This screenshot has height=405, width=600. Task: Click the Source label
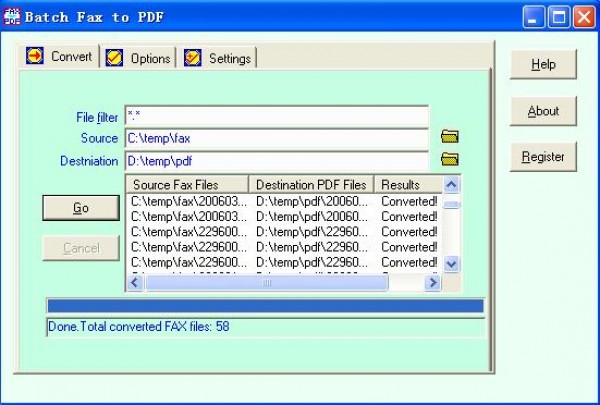[x=99, y=138]
